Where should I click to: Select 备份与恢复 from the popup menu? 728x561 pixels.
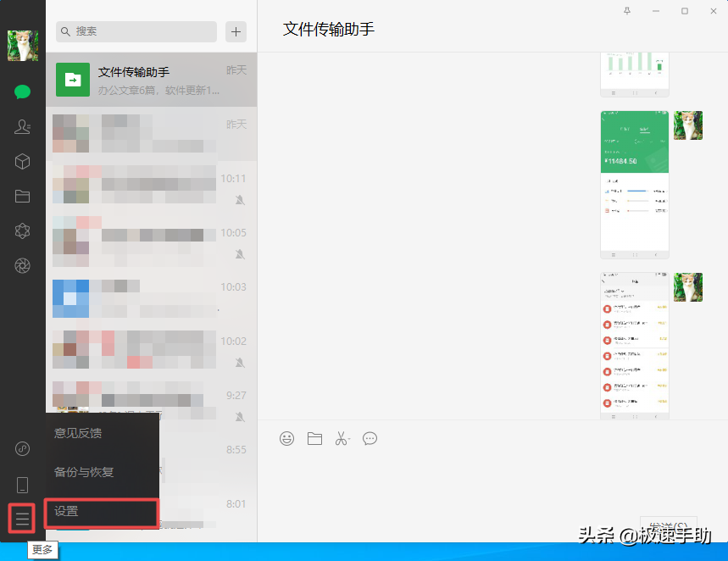point(85,472)
